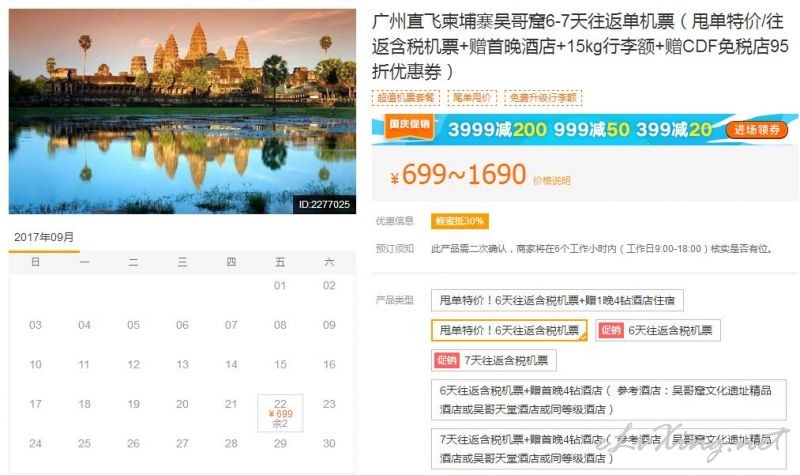
Task: Click the ID:2277025 label on photo
Action: 324,205
